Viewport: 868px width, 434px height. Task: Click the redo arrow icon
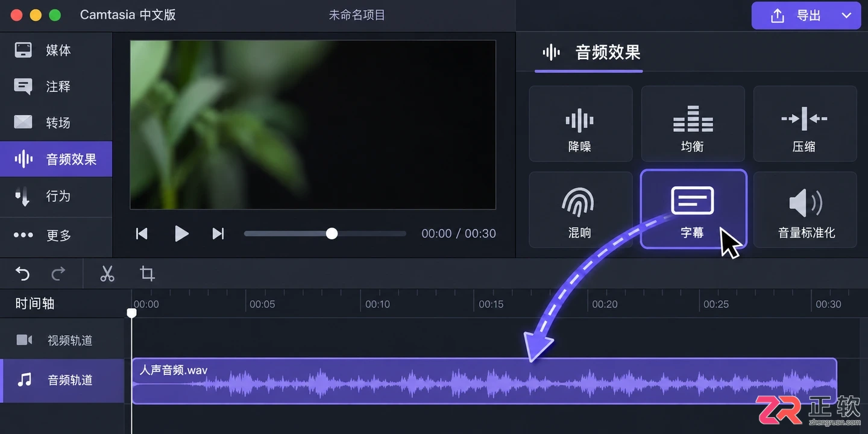click(x=58, y=274)
